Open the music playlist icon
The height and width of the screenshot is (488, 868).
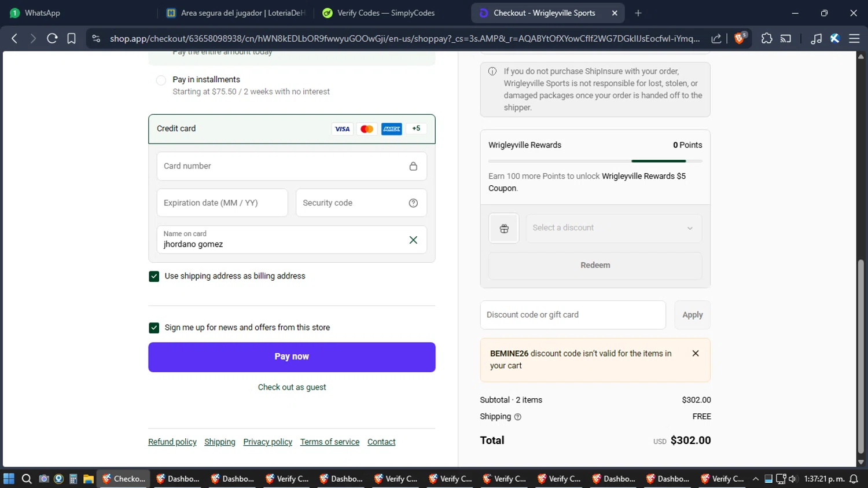click(x=816, y=38)
